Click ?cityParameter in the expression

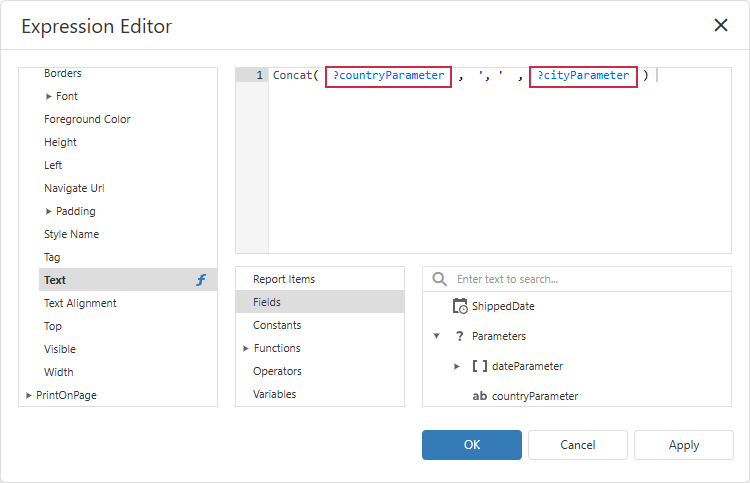(583, 76)
